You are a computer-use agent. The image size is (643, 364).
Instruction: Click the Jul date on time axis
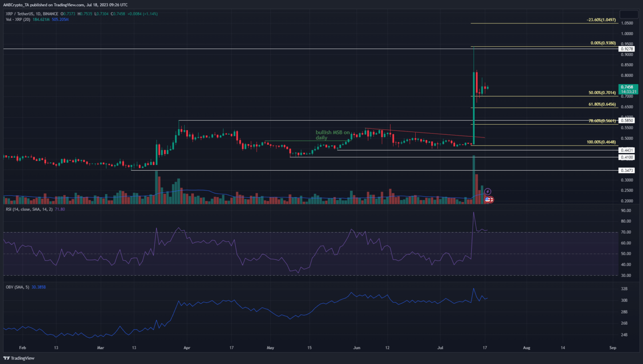pos(440,348)
